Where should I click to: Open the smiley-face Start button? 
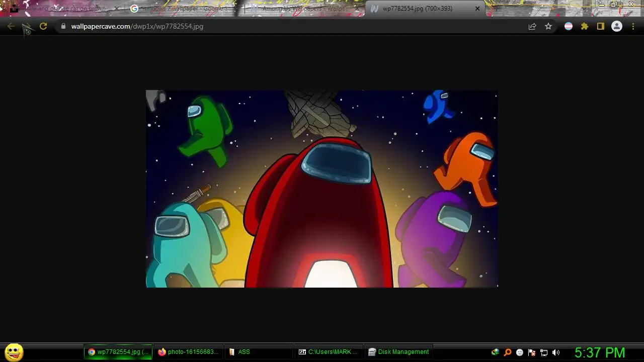click(x=14, y=352)
